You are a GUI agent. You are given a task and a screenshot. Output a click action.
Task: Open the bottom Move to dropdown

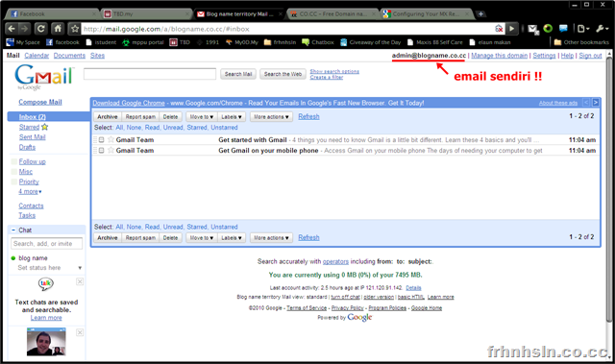click(202, 238)
